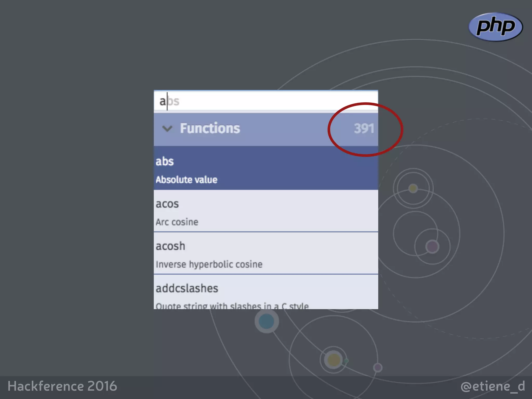Open the acosh function entry

pos(170,246)
